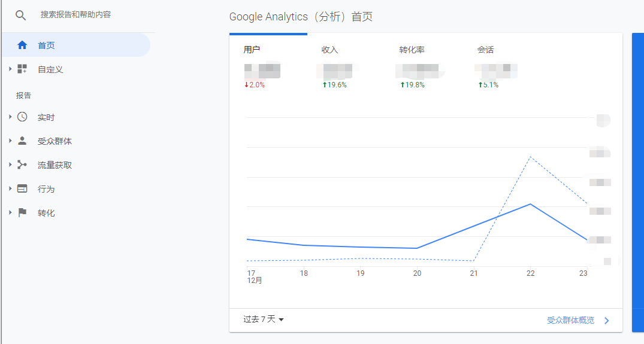This screenshot has width=644, height=344.
Task: Click the 19 date axis label
Action: point(360,273)
